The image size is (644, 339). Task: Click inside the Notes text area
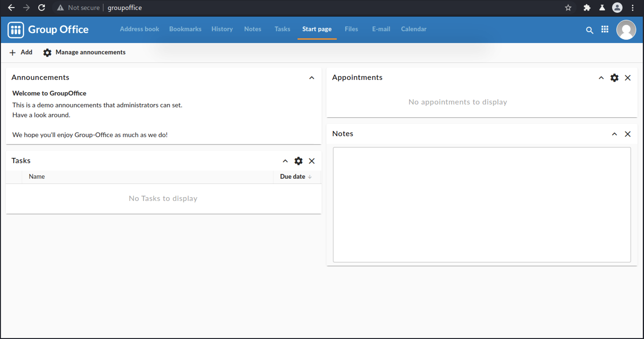(482, 205)
